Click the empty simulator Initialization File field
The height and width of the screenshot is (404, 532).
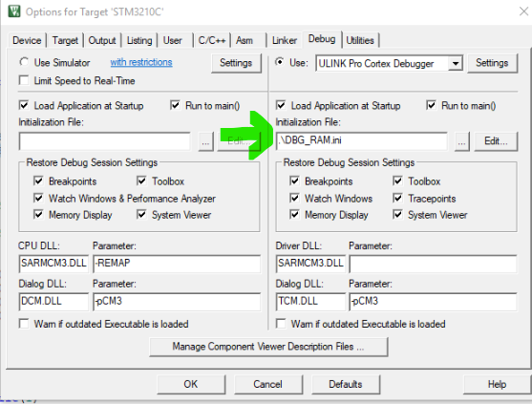pos(105,141)
